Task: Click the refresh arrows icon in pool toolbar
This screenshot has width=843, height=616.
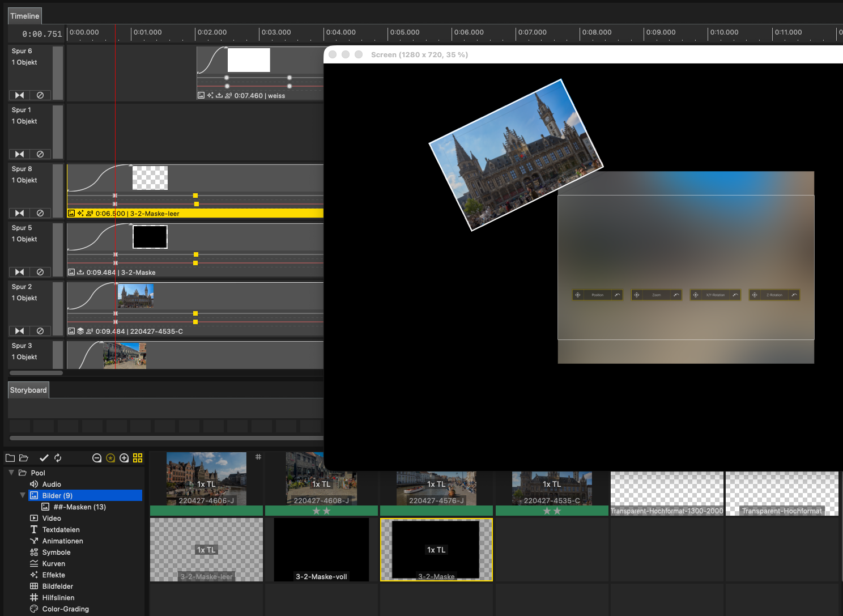Action: pyautogui.click(x=58, y=458)
